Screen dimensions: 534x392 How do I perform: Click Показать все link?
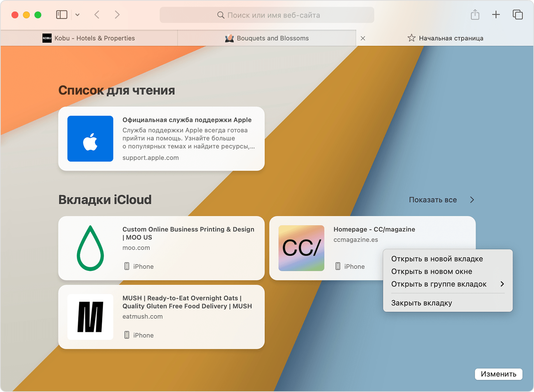point(433,200)
